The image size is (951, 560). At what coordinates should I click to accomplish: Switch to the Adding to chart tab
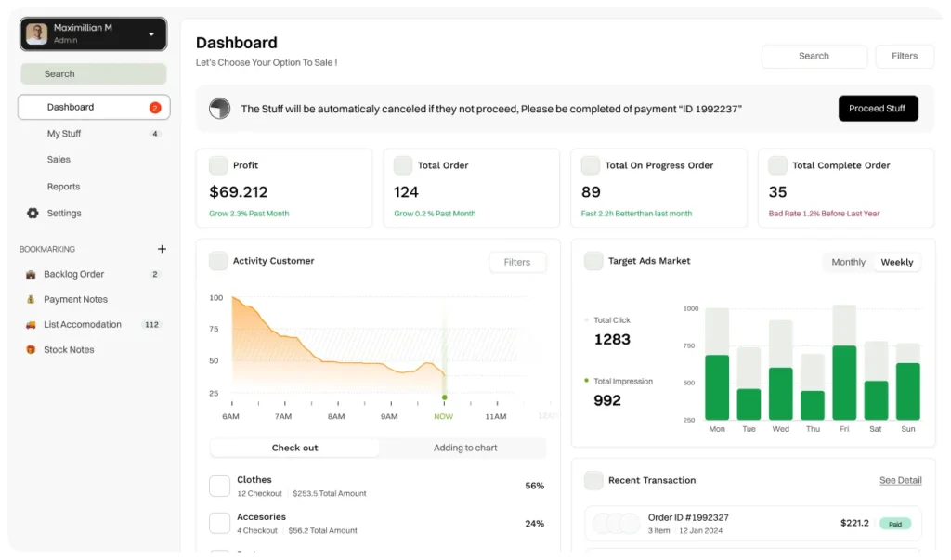465,448
